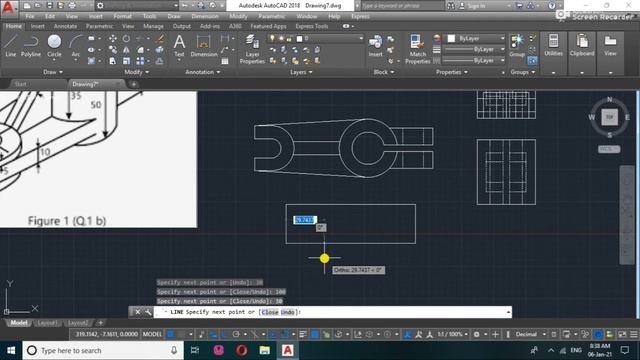Select the Dimension tool
The height and width of the screenshot is (360, 640).
click(203, 46)
